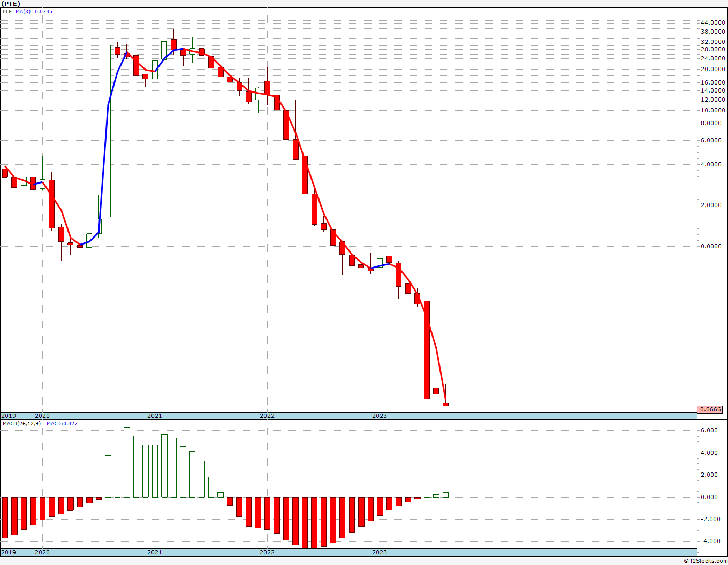Click the "44.0000" price axis label
728x565 pixels.
[x=712, y=22]
